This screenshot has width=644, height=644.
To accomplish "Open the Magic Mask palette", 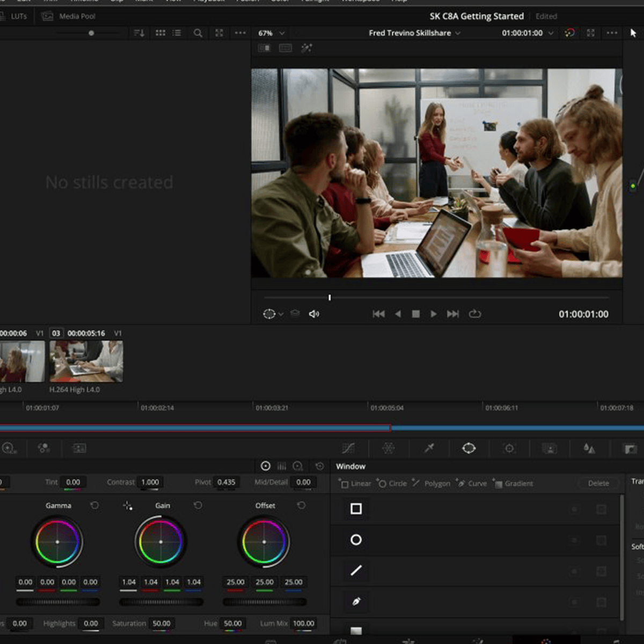I will tap(549, 448).
